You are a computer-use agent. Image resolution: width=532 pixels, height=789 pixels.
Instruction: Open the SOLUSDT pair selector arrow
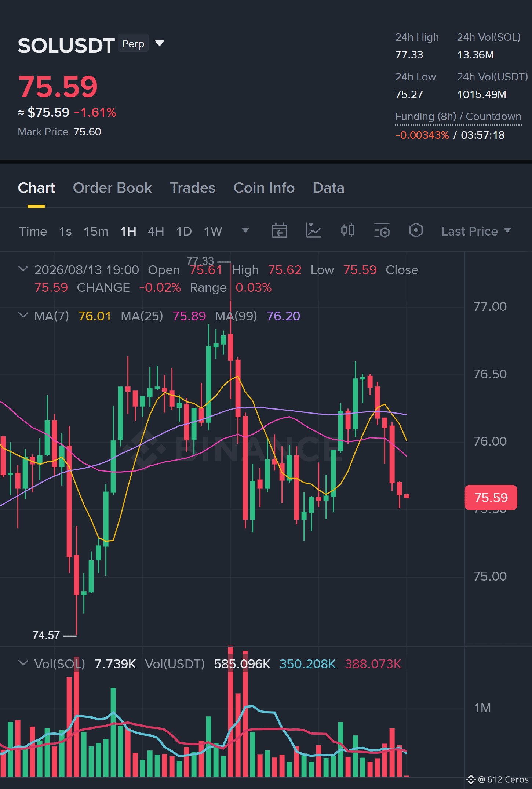(x=160, y=43)
